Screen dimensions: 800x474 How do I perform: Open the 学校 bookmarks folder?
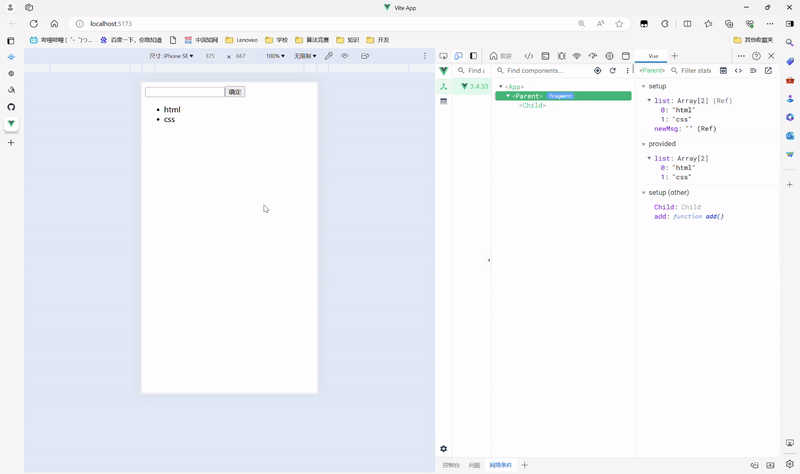coord(277,40)
